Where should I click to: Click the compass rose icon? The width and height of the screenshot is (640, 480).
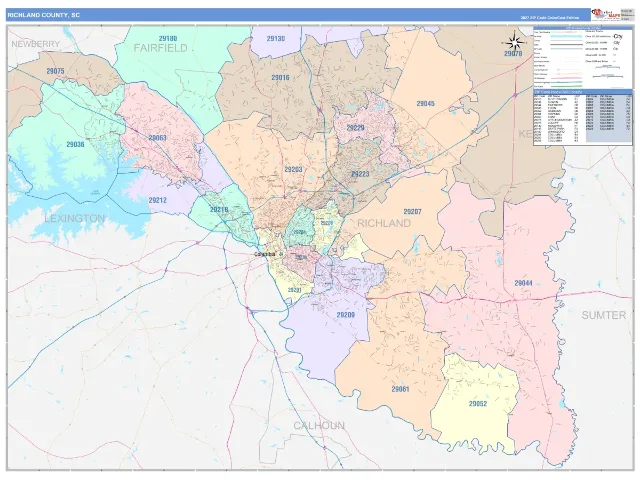pyautogui.click(x=514, y=42)
